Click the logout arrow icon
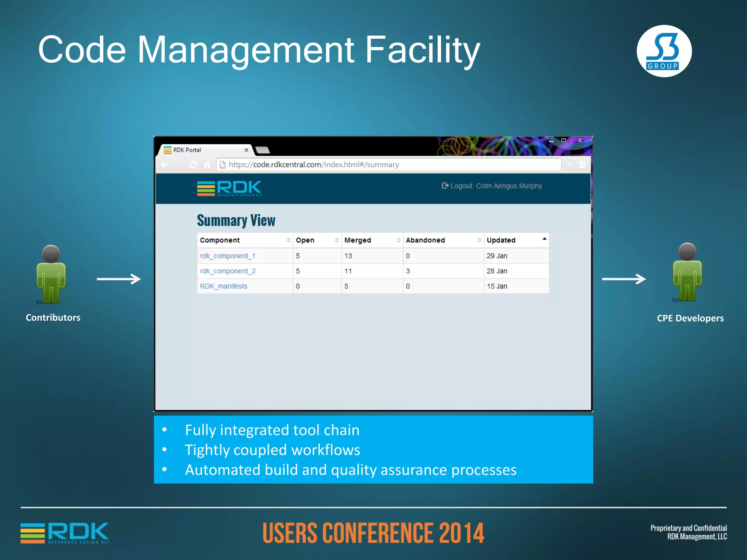The image size is (747, 560). [x=445, y=186]
